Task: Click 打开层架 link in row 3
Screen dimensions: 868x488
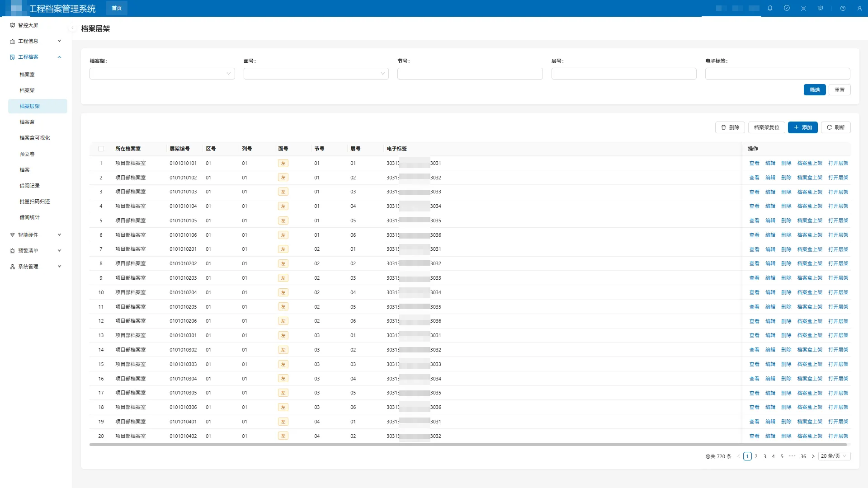Action: (838, 192)
